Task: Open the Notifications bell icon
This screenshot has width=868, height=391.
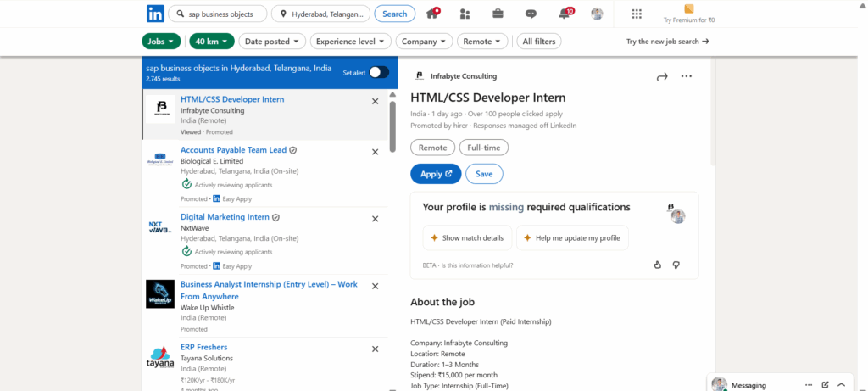Action: [565, 14]
